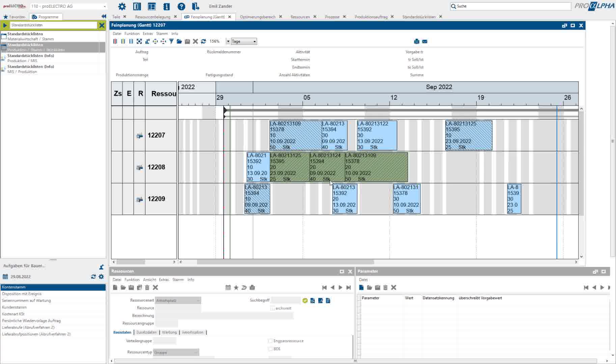616x364 pixels.
Task: Click the trash delete icon in Ressourcen toolbar
Action: click(x=147, y=287)
